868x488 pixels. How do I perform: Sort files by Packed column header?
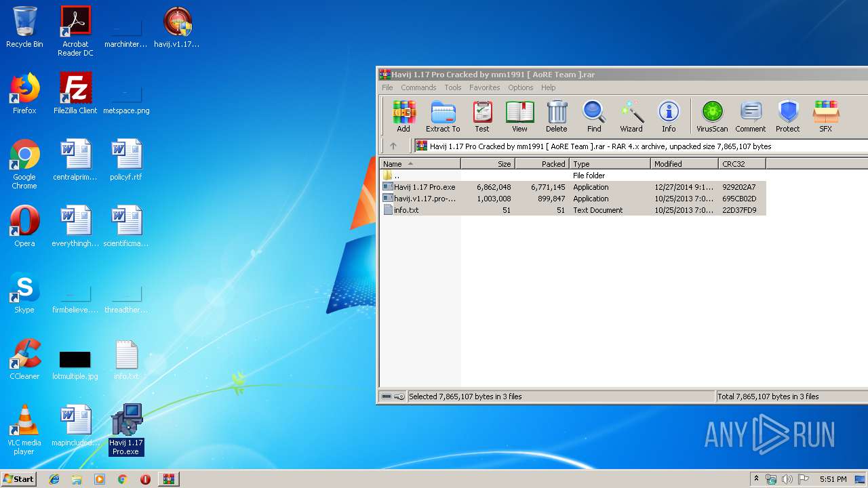[542, 164]
